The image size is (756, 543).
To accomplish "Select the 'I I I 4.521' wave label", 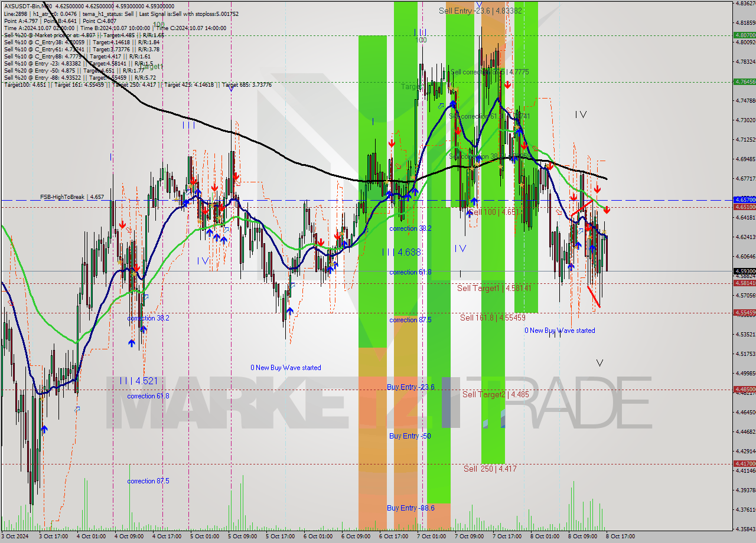I will [139, 381].
